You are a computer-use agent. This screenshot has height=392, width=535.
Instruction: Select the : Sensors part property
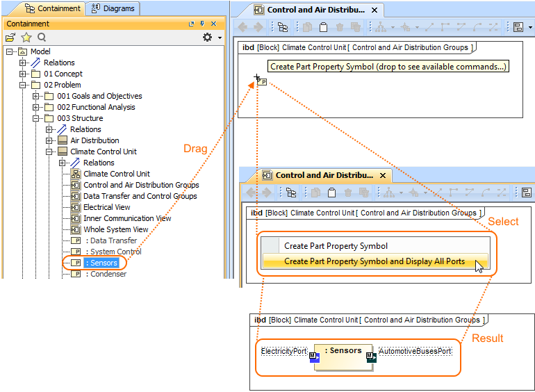click(101, 263)
